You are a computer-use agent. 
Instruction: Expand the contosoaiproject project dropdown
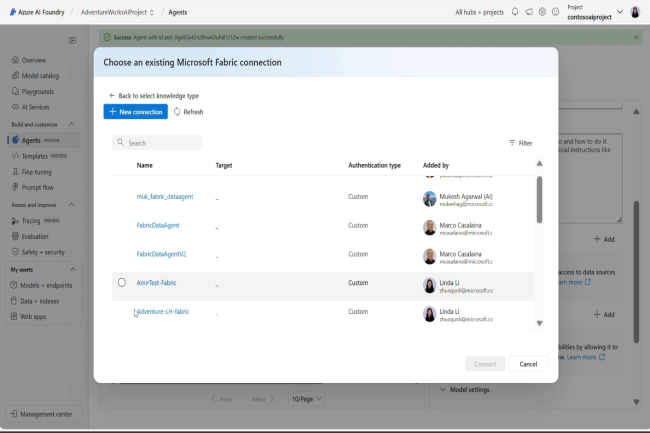point(620,12)
